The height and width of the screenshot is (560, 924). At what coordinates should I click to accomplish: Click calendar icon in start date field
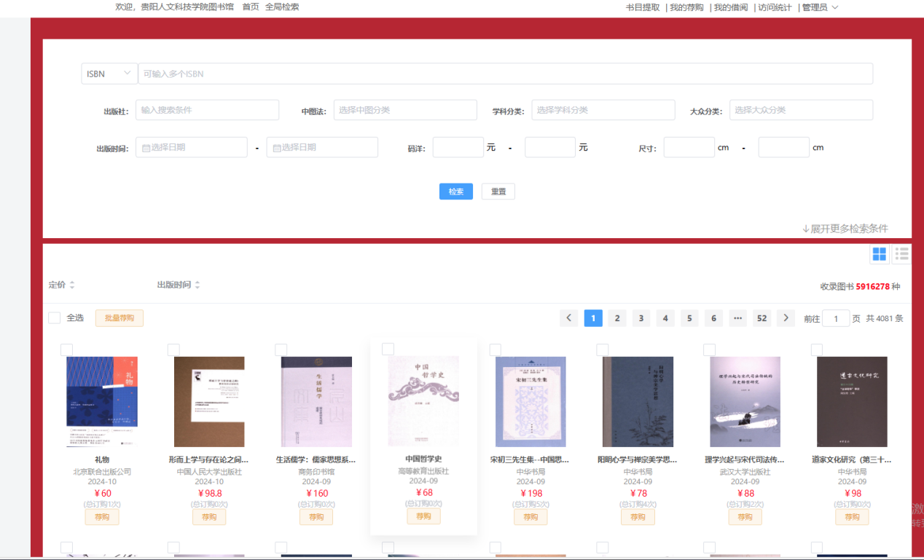click(x=146, y=148)
